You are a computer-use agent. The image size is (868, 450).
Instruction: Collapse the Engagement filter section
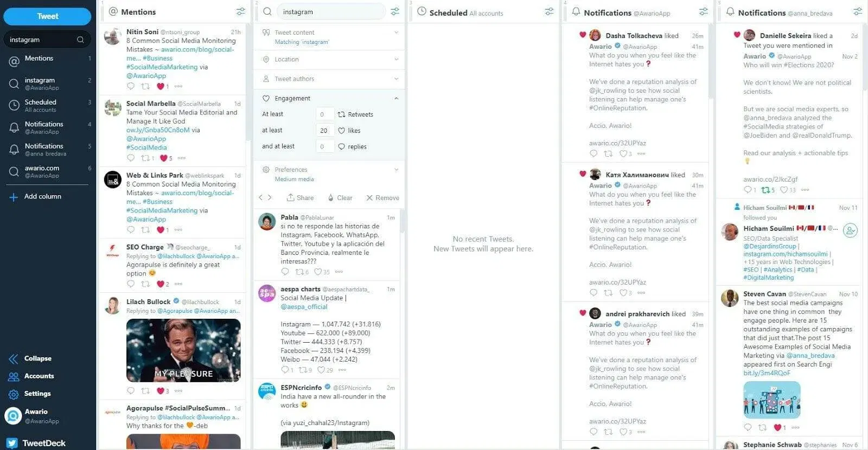329,98
